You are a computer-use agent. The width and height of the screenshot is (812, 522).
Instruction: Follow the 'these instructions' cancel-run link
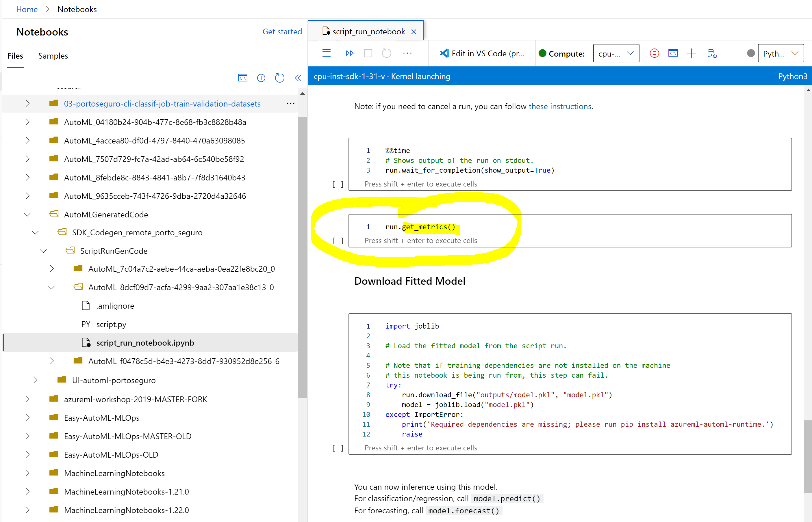pos(560,106)
